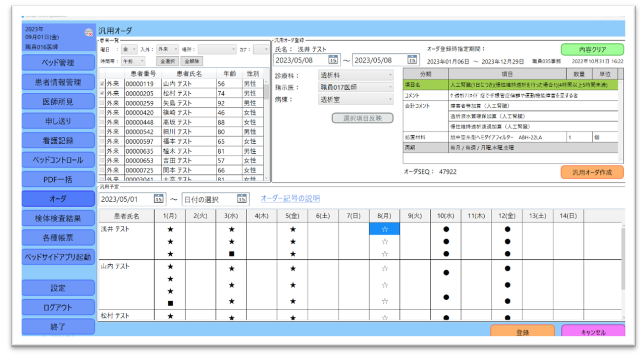
Task: Open calendar icon next to 2023/05/01 schedule date
Action: pyautogui.click(x=158, y=199)
